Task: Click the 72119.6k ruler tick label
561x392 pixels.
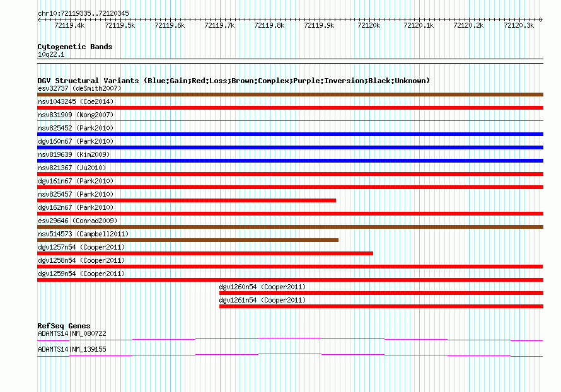Action: coord(170,25)
